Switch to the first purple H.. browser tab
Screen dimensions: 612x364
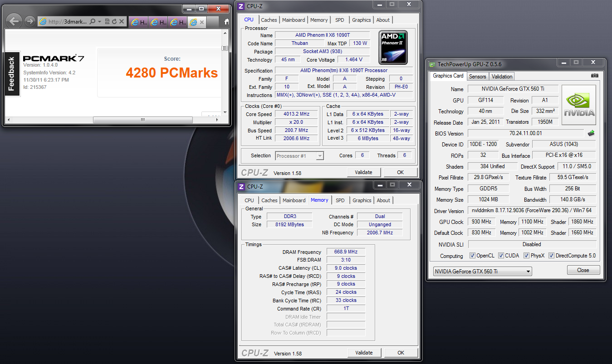[x=138, y=22]
